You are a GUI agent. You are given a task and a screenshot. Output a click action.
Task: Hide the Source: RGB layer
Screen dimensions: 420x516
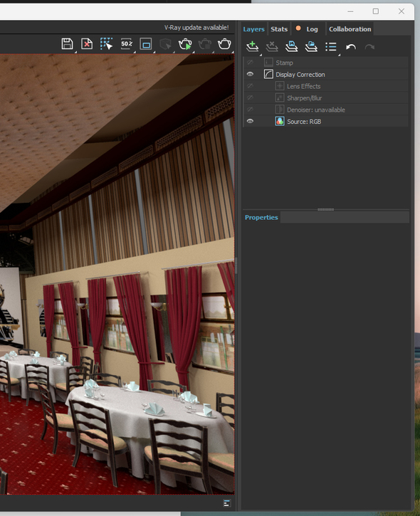(x=250, y=122)
